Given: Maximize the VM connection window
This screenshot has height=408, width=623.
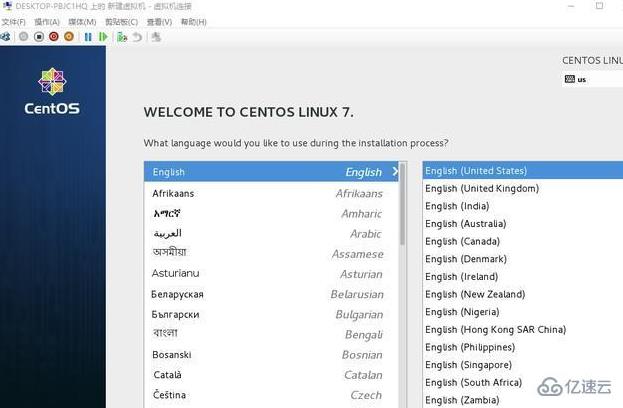Looking at the screenshot, I should coord(600,6).
